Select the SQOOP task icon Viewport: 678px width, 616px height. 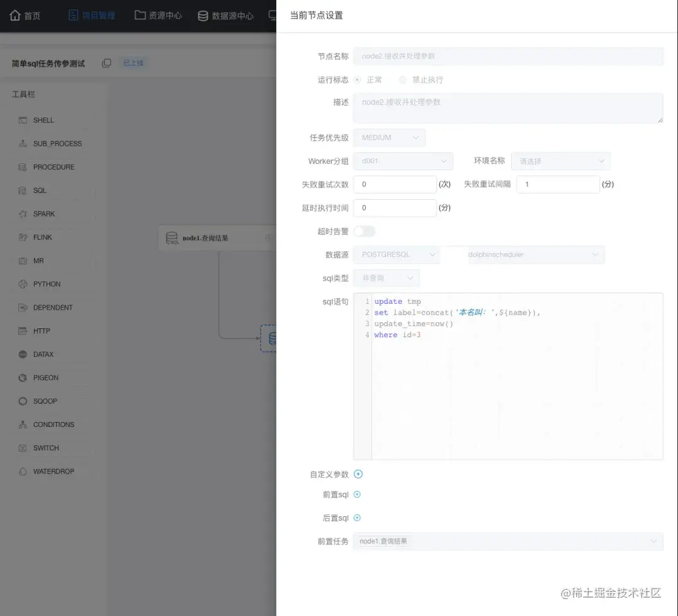point(23,401)
